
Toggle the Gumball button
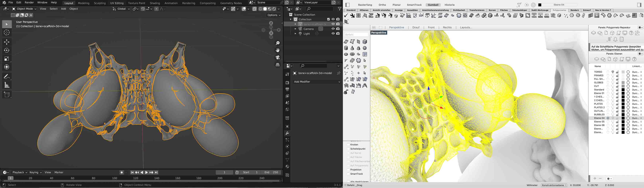pyautogui.click(x=433, y=5)
